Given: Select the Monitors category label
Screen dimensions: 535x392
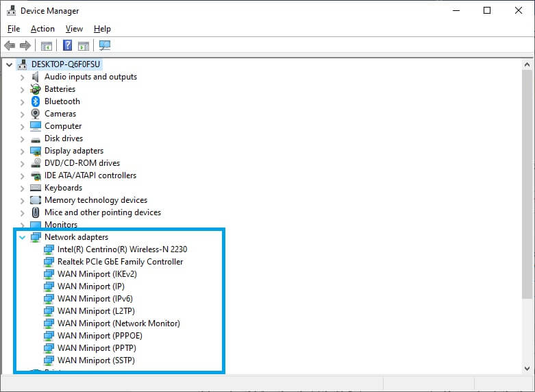Looking at the screenshot, I should (61, 225).
